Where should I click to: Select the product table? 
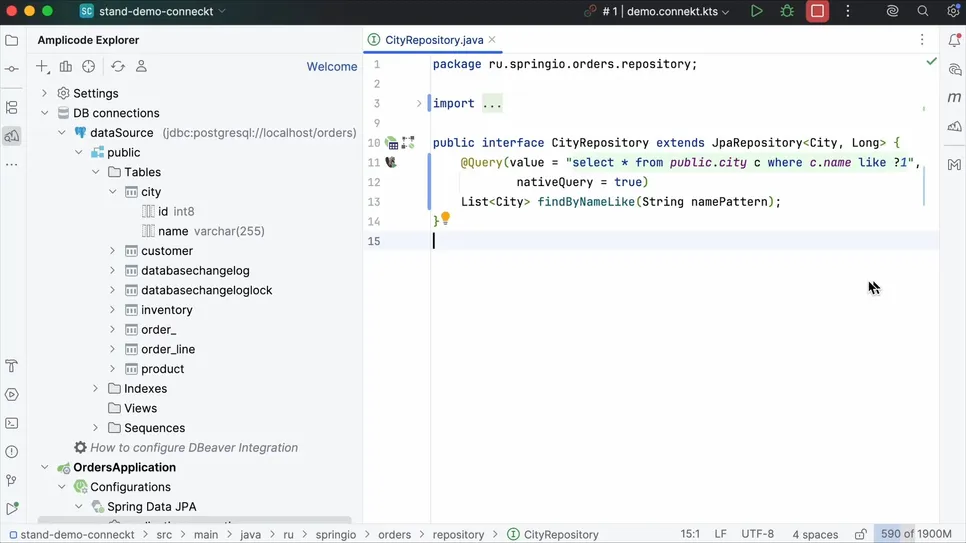pyautogui.click(x=163, y=369)
